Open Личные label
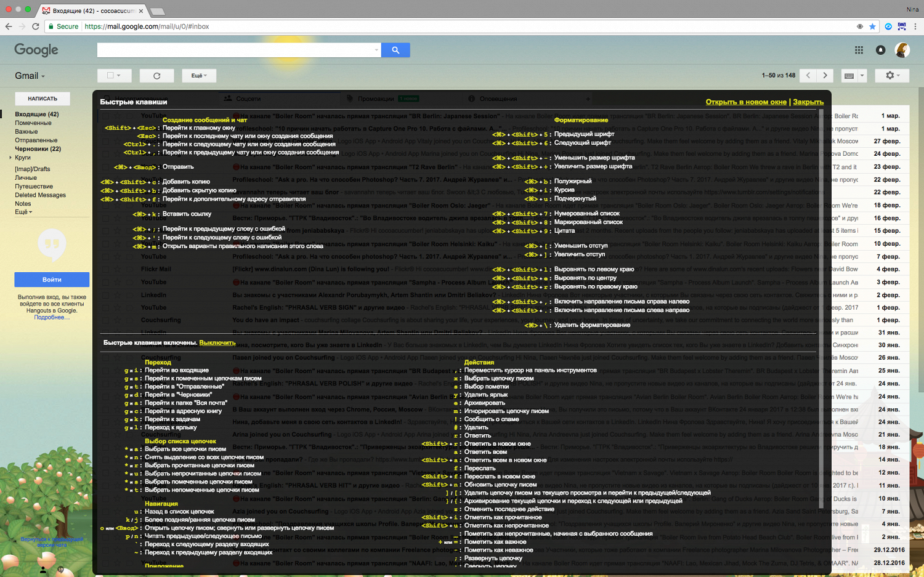The height and width of the screenshot is (577, 924). [26, 177]
